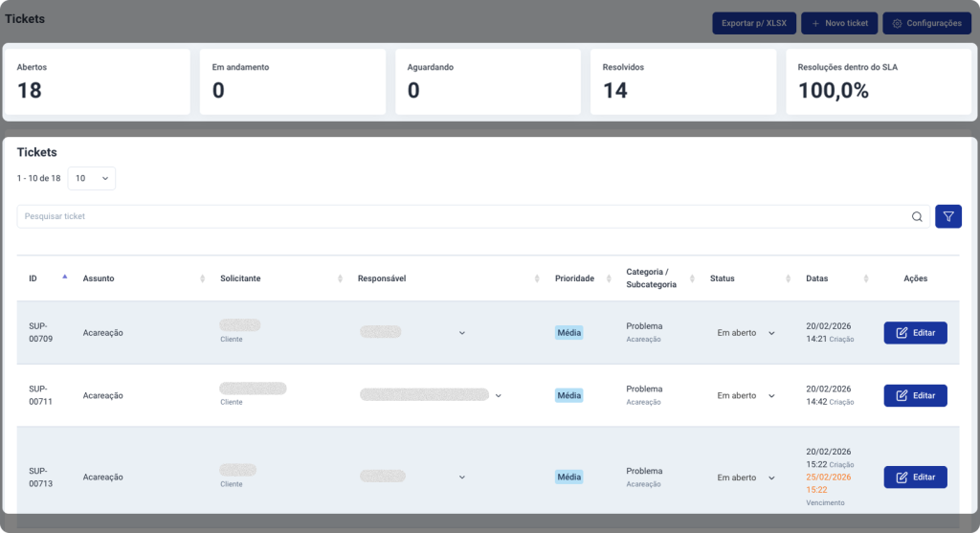Expand Responsável dropdown for ticket SUP-00709

[x=462, y=333]
